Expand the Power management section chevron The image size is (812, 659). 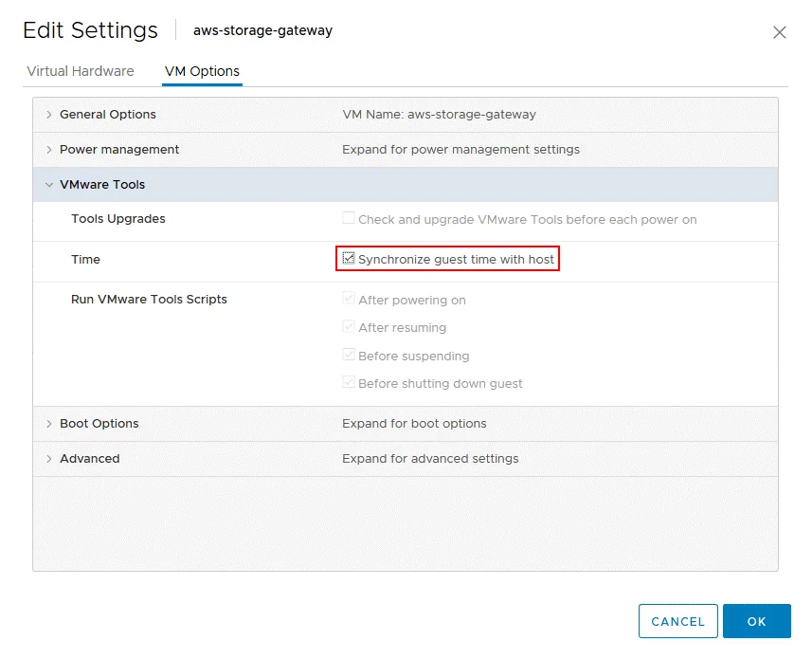click(49, 150)
